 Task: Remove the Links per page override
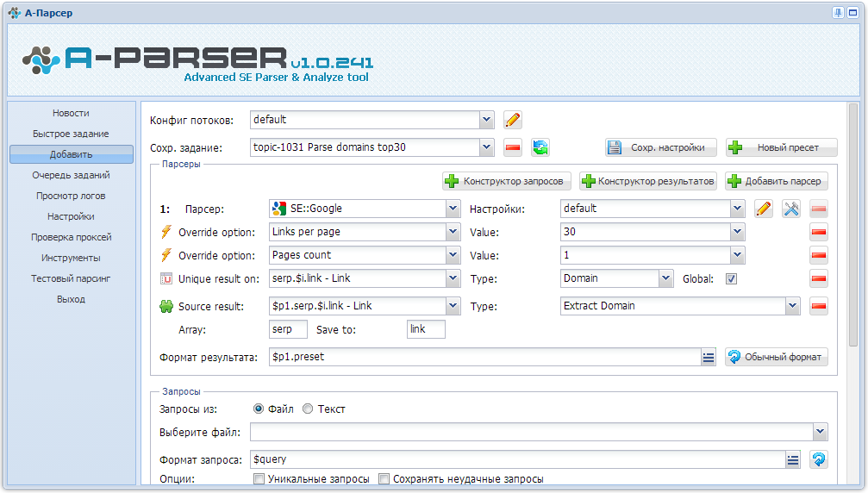tap(819, 232)
